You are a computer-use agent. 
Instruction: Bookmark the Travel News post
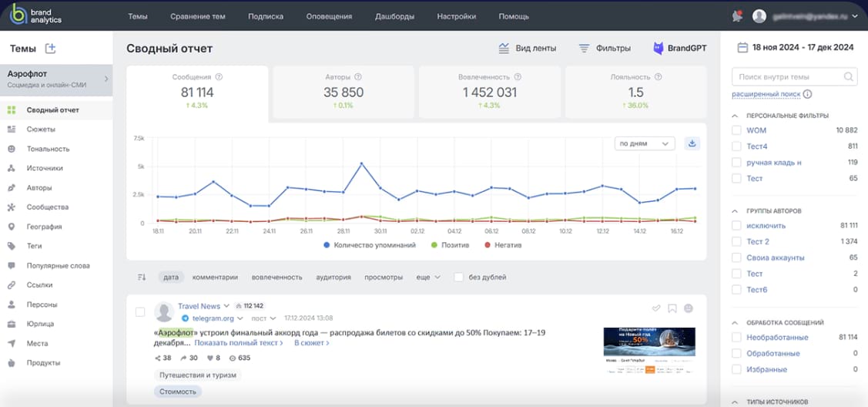tap(672, 308)
